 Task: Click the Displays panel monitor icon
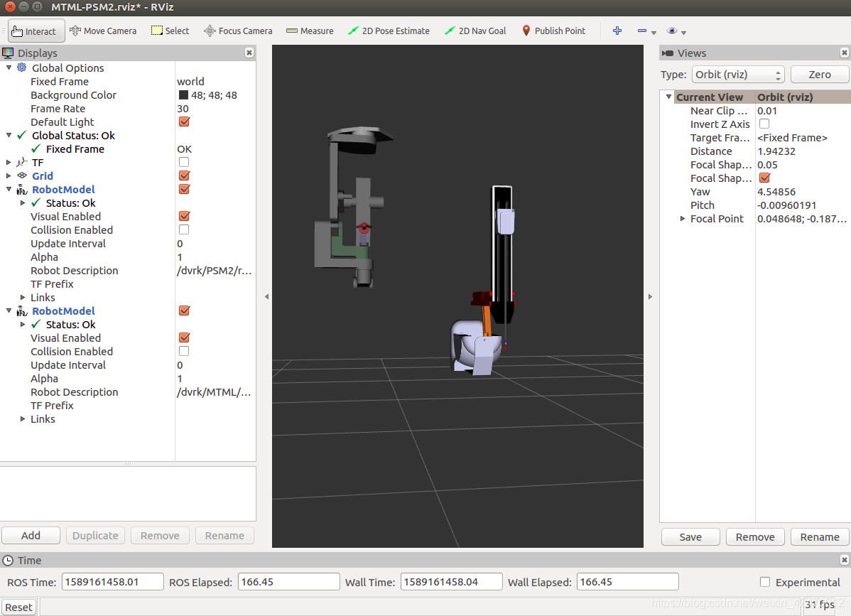tap(8, 53)
